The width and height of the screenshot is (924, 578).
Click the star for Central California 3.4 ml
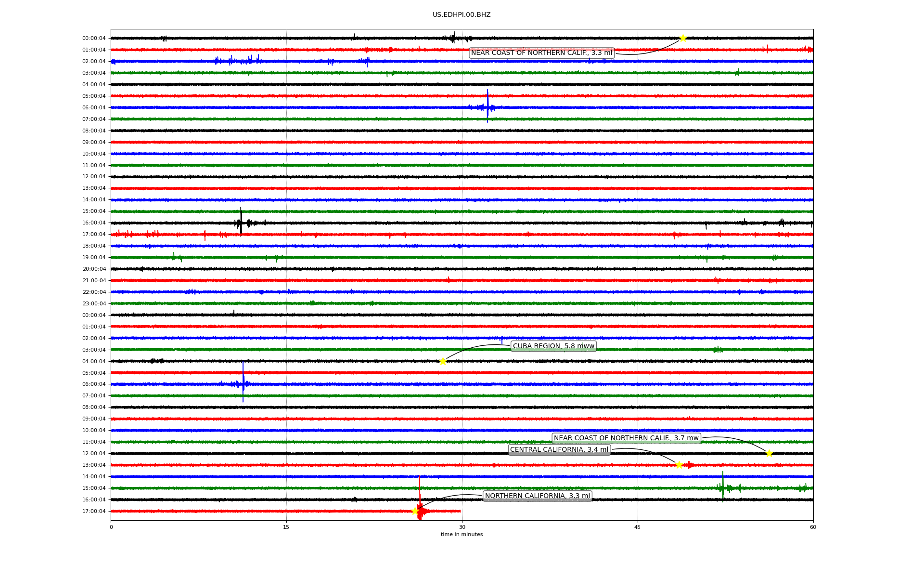(679, 465)
